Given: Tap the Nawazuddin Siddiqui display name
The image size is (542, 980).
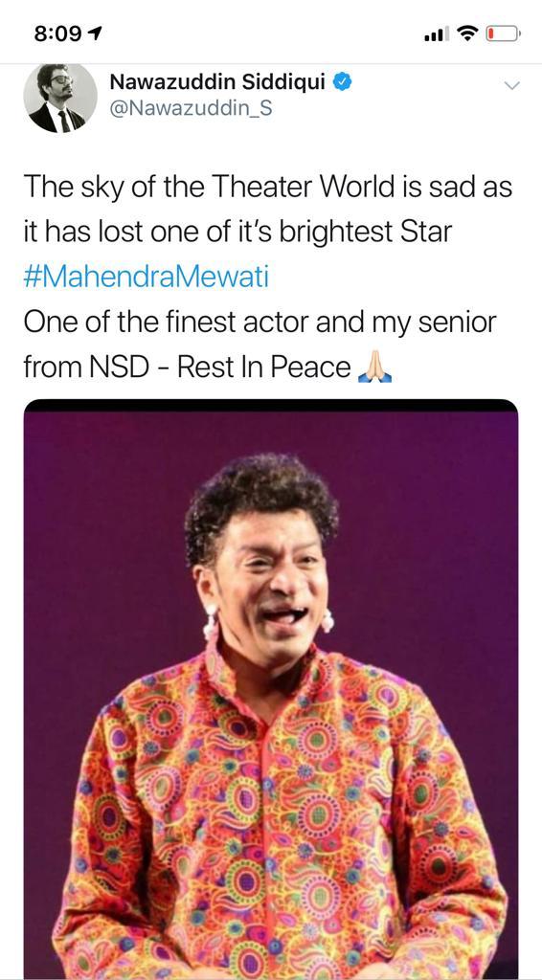Looking at the screenshot, I should (217, 81).
